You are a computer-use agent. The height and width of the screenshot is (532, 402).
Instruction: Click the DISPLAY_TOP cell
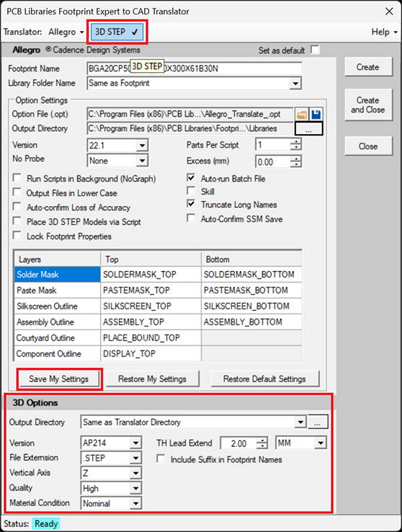pos(151,354)
